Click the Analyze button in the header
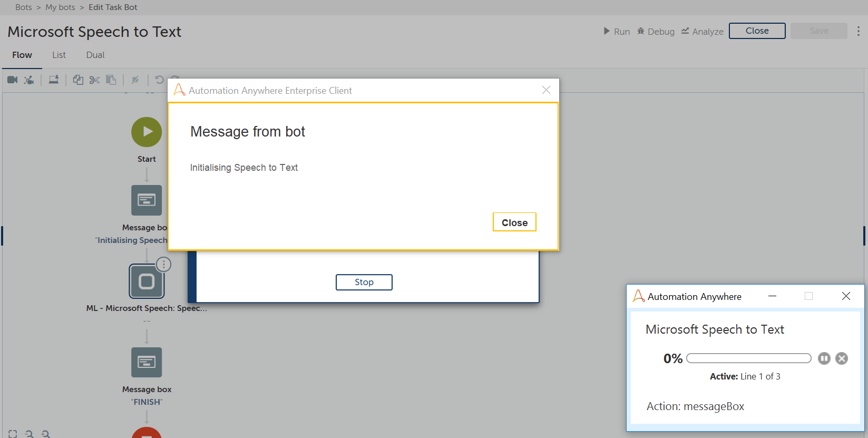 click(x=702, y=31)
